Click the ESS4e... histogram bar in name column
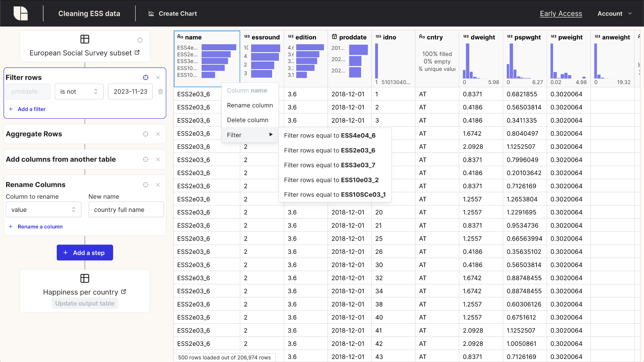This screenshot has height=362, width=644. click(x=219, y=47)
